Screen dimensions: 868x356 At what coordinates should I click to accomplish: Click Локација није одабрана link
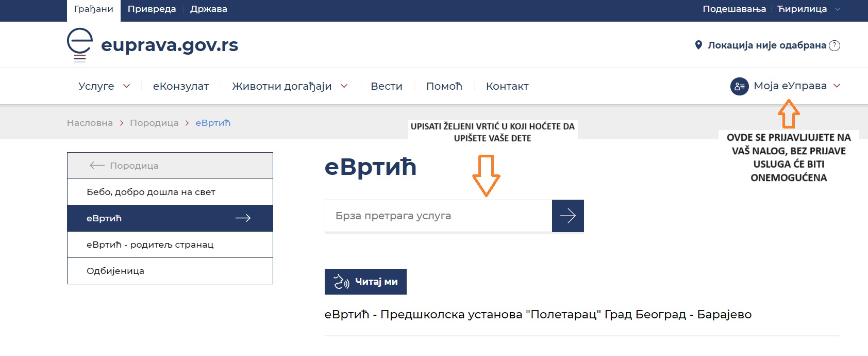[x=767, y=45]
